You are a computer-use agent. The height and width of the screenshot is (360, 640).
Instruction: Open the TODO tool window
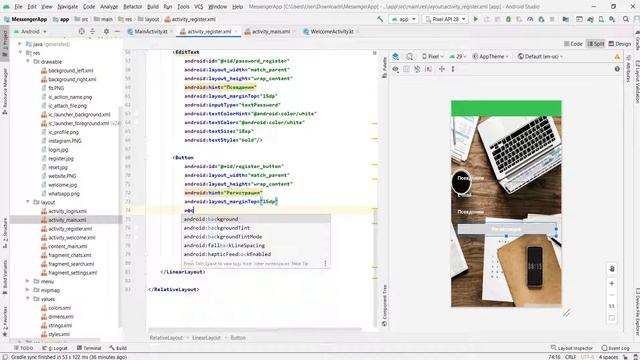click(24, 348)
